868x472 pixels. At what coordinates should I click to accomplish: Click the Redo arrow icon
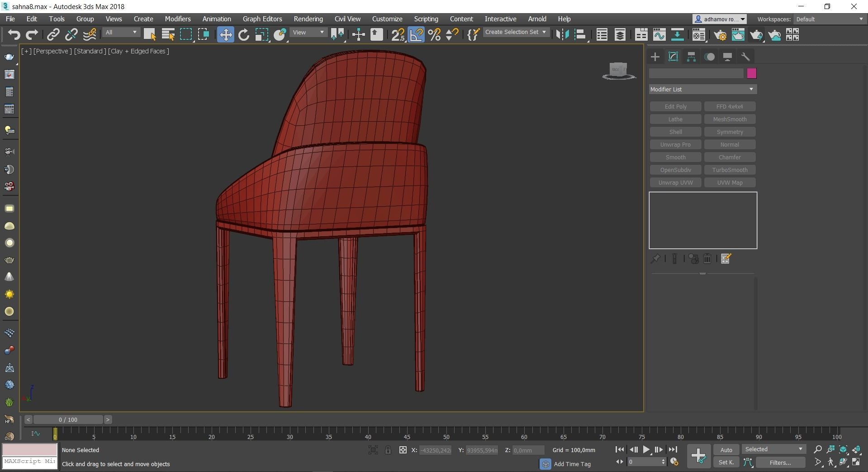[32, 35]
